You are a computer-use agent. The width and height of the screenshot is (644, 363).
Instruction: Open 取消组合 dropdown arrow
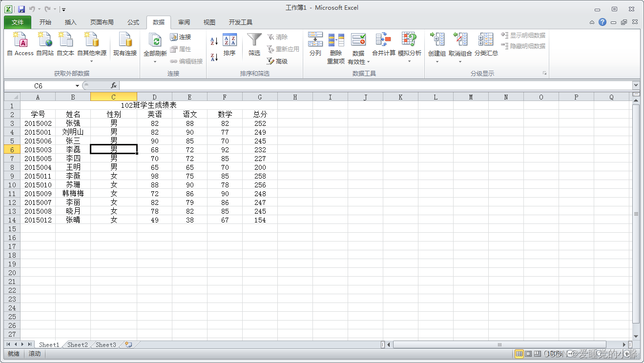[x=460, y=61]
